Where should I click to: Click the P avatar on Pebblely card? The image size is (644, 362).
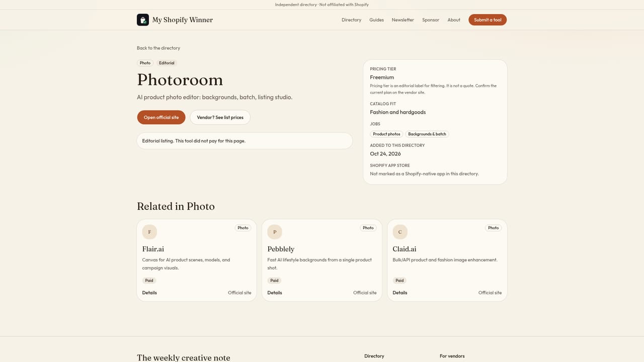pos(275,232)
